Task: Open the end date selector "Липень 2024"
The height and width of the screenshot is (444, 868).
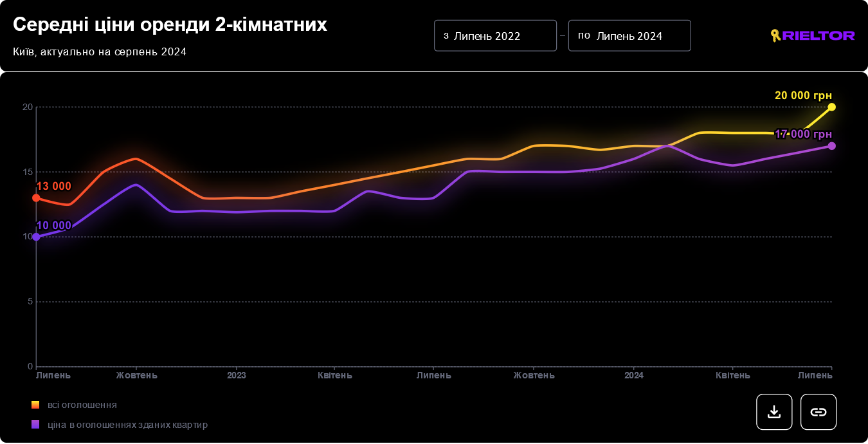Action: [629, 35]
